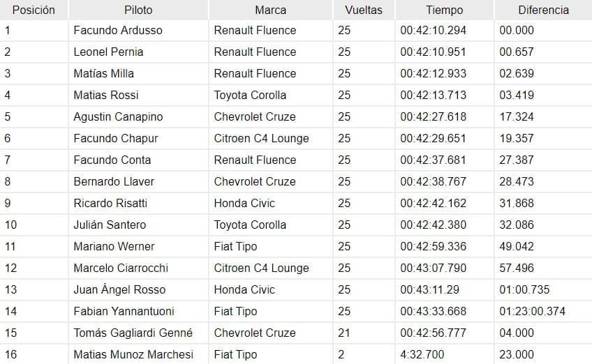The width and height of the screenshot is (592, 364).
Task: Click the Citroen C4 Lounge cell for Facundo Chapur
Action: (270, 138)
